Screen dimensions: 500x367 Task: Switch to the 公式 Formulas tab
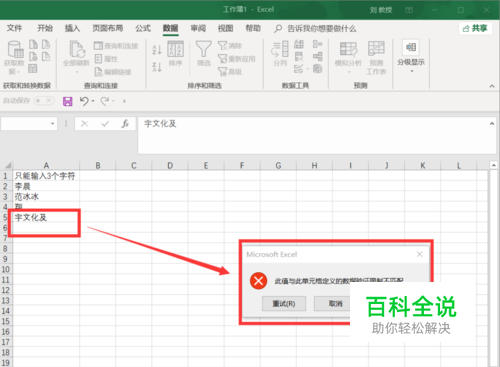coord(143,28)
